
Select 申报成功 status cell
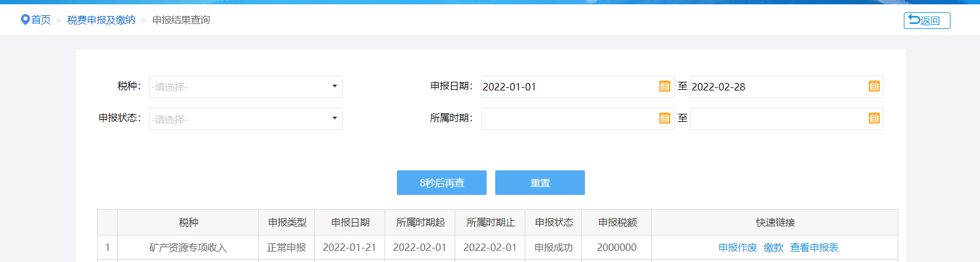coord(554,247)
